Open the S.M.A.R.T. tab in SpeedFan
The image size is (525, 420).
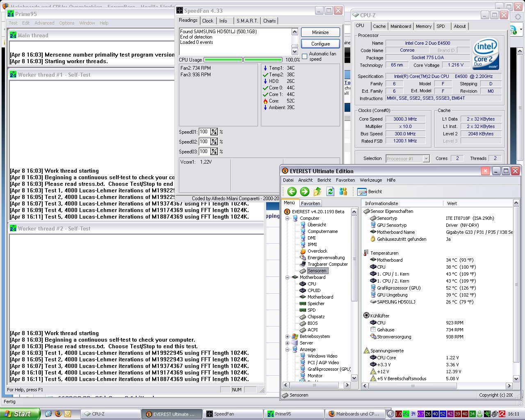tap(247, 21)
